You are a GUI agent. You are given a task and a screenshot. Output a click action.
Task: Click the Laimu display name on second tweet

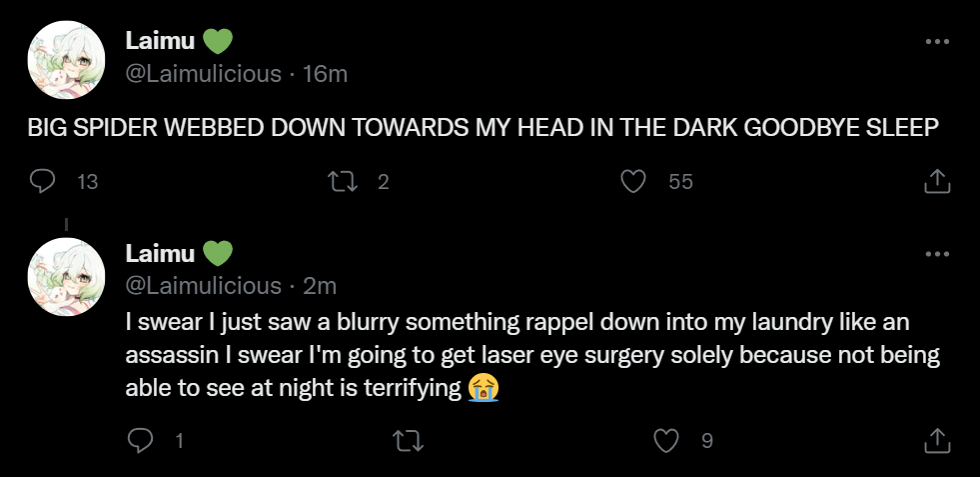coord(161,253)
